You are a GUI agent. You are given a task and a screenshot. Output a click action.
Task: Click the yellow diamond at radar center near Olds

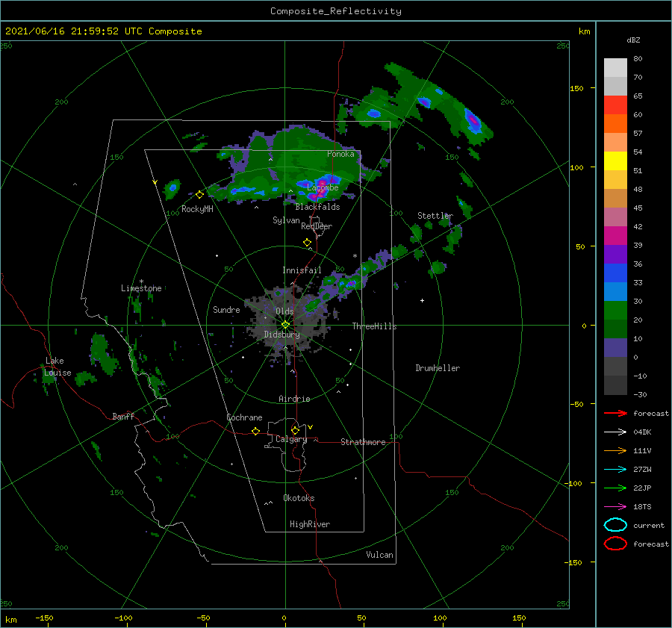(x=285, y=325)
